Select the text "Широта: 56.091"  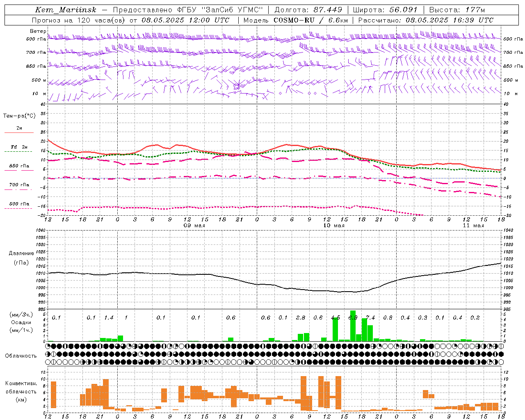tap(385, 10)
